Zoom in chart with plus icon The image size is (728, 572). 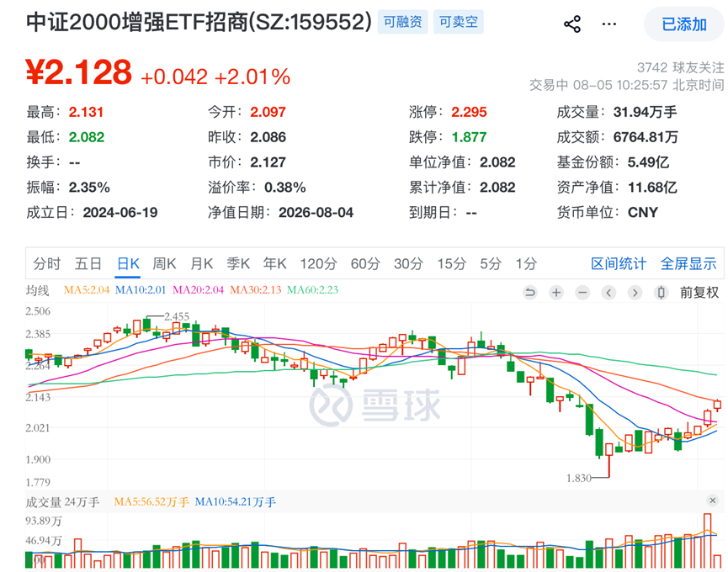556,292
